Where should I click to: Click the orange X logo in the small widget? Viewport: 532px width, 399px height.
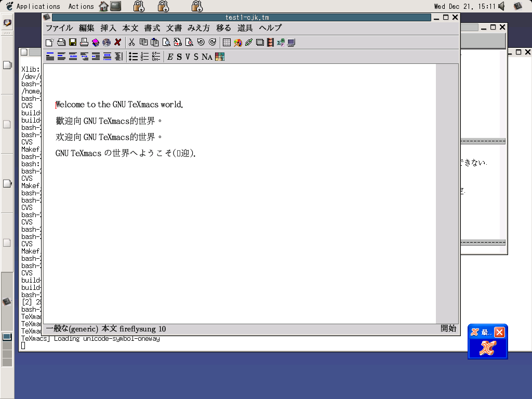click(x=487, y=348)
